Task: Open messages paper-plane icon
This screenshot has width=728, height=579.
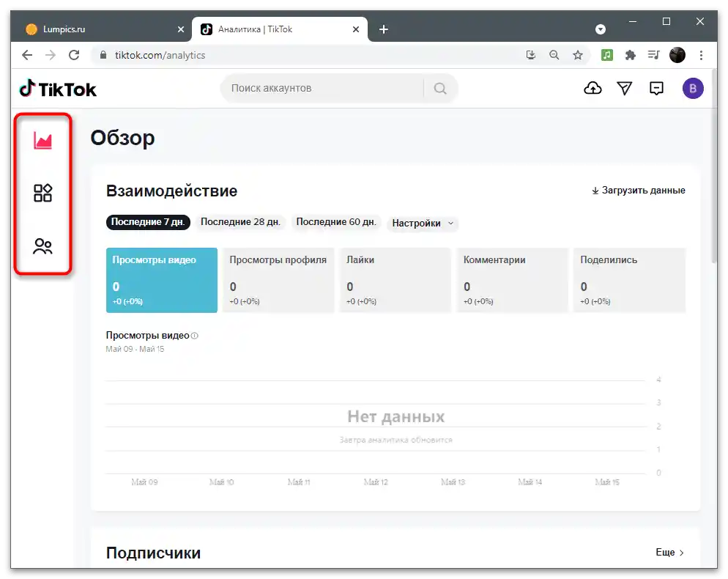Action: [625, 88]
